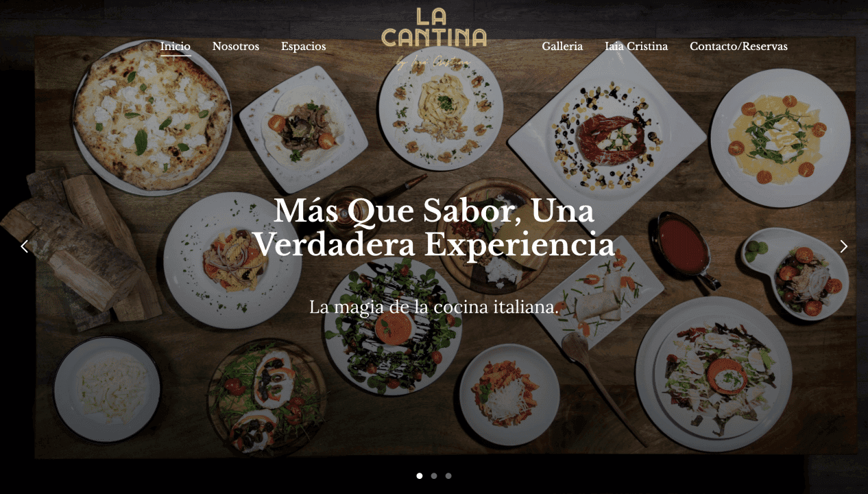Screen dimensions: 868x494
Task: Click 'La magia de la cocina italiana' subtitle
Action: (x=433, y=307)
